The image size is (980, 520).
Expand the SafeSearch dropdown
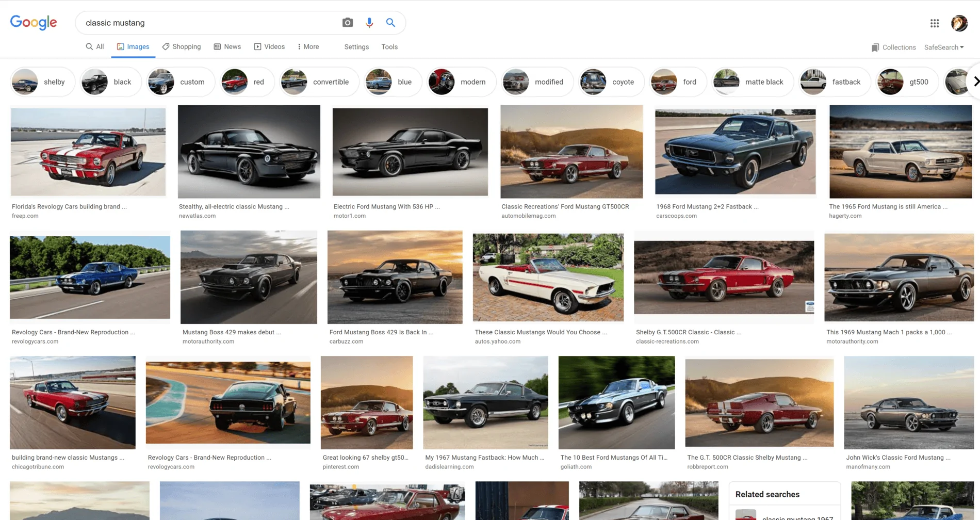point(944,47)
